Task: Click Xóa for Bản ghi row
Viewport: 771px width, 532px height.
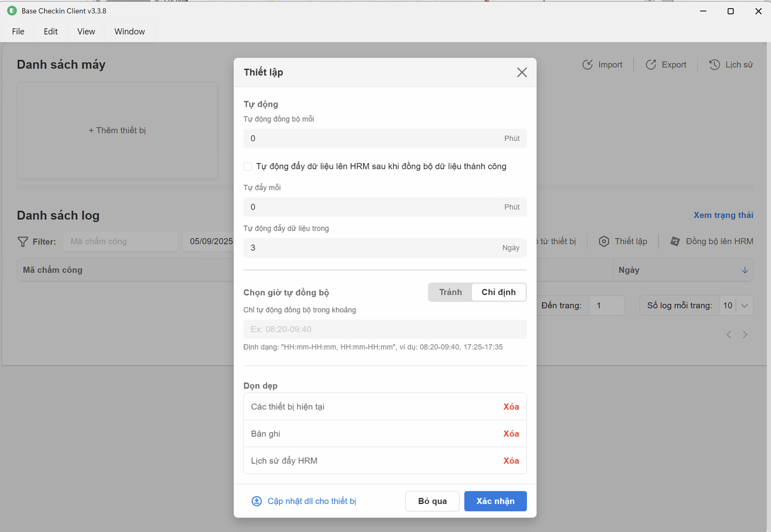Action: 511,434
